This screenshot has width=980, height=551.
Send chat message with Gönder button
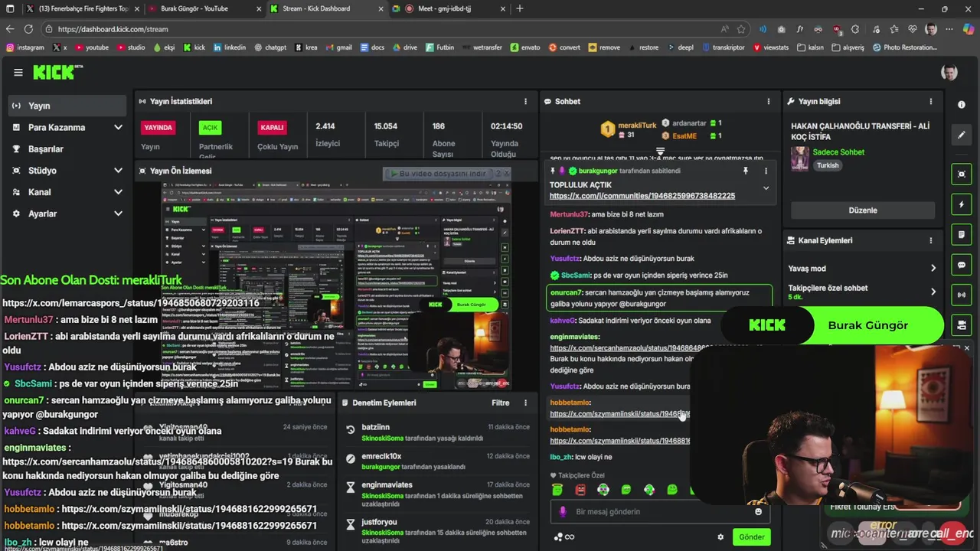pyautogui.click(x=751, y=536)
